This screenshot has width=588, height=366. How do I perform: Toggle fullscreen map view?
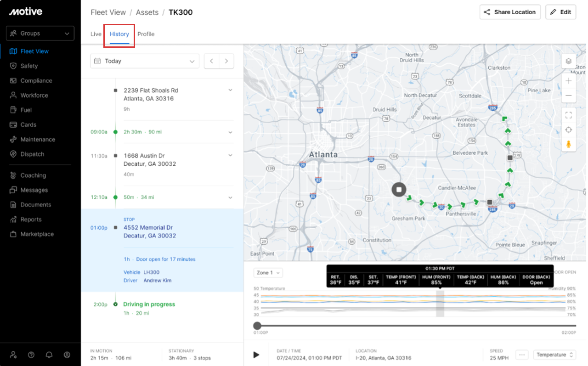[x=568, y=115]
